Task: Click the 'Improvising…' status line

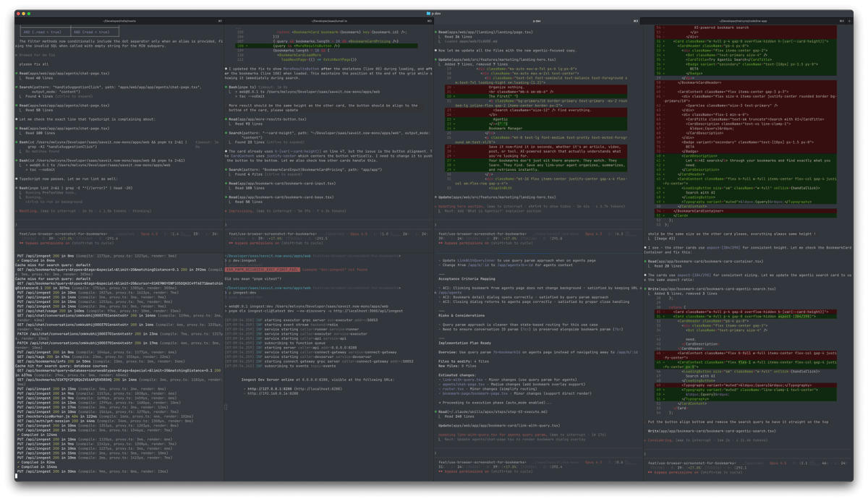Action: pyautogui.click(x=285, y=211)
